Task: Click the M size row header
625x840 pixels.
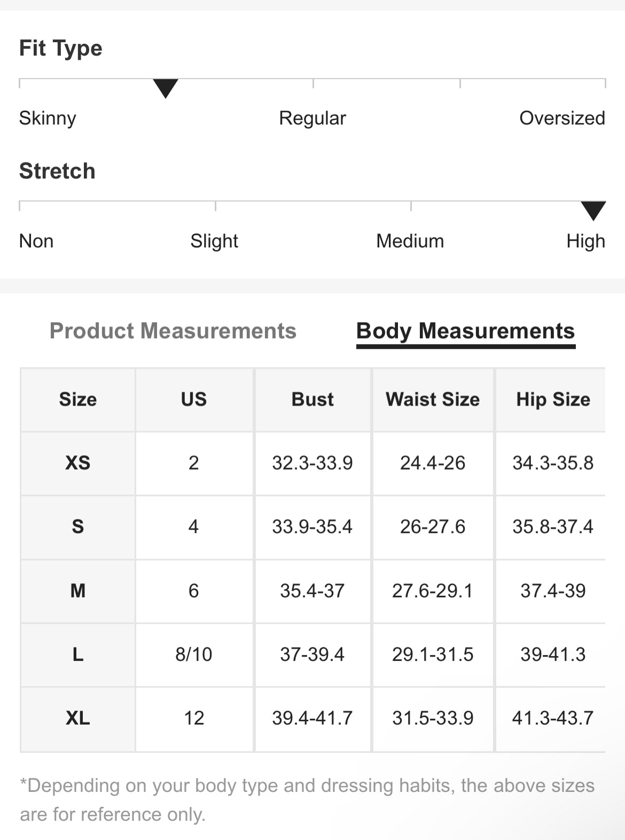Action: coord(78,590)
